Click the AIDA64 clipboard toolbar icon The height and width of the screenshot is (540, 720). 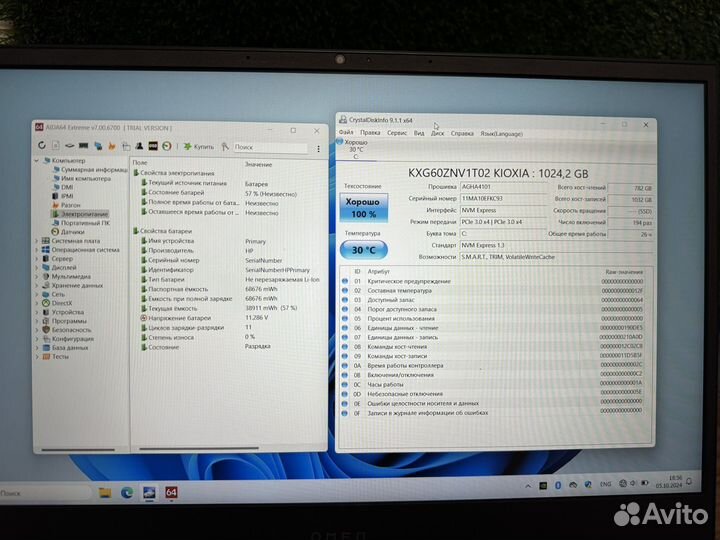pyautogui.click(x=126, y=146)
